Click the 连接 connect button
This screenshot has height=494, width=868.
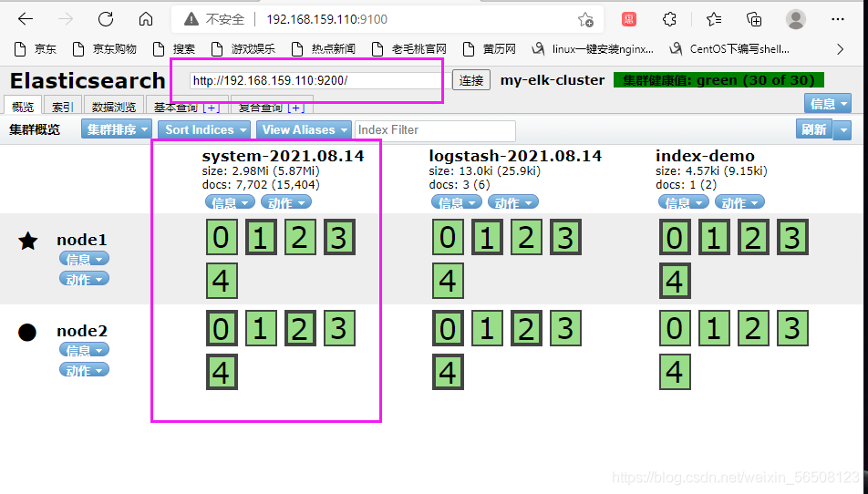pos(471,81)
